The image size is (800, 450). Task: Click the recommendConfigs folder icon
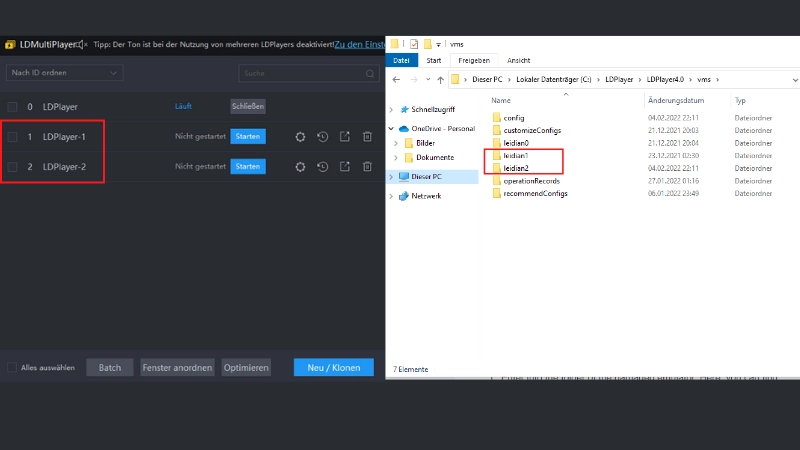pyautogui.click(x=497, y=193)
